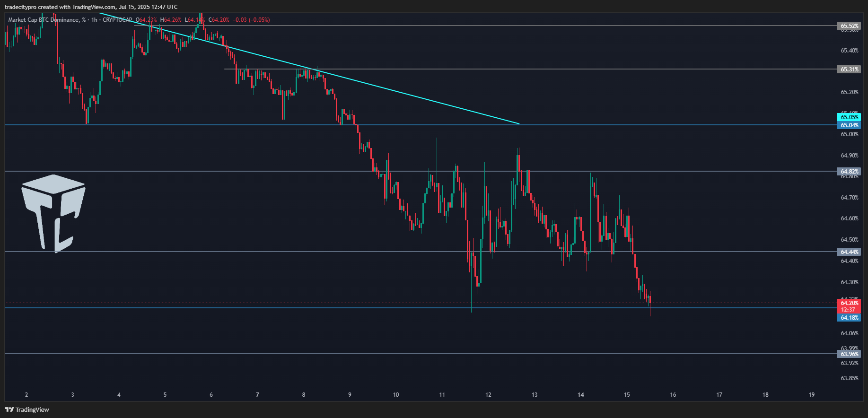Click date 19 on the time axis
The height and width of the screenshot is (418, 868).
[812, 395]
